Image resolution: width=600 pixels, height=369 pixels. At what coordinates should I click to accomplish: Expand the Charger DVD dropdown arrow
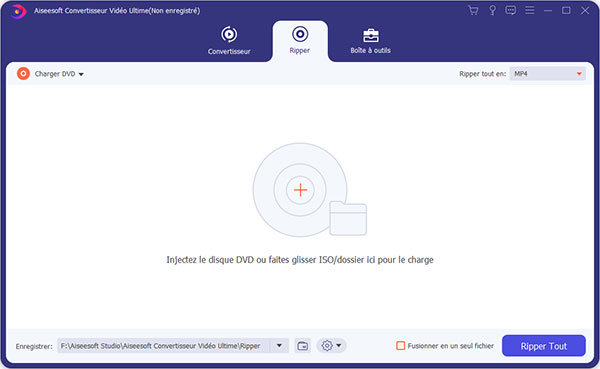pyautogui.click(x=81, y=74)
